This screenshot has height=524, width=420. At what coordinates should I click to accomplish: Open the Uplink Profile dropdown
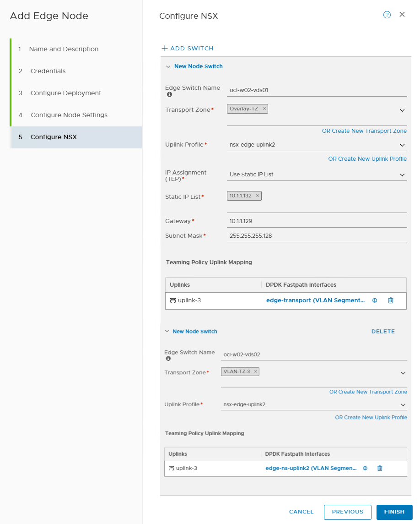click(x=402, y=145)
